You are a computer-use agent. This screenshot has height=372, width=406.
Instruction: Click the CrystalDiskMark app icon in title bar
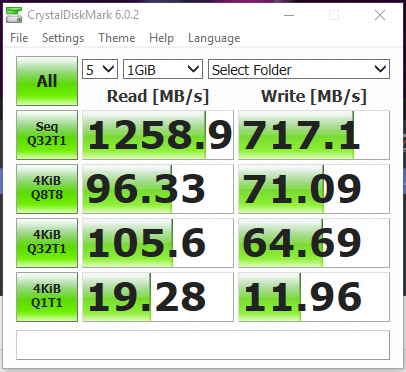14,15
